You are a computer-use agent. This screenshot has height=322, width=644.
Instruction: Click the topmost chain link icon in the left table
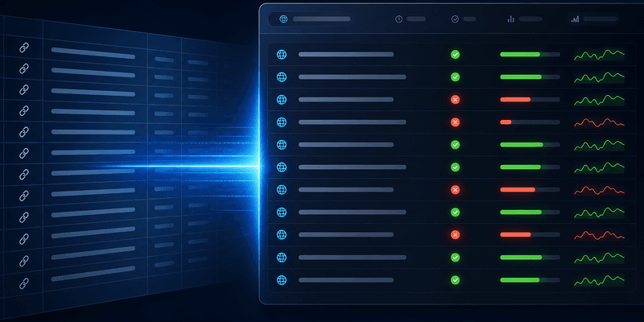pyautogui.click(x=24, y=47)
